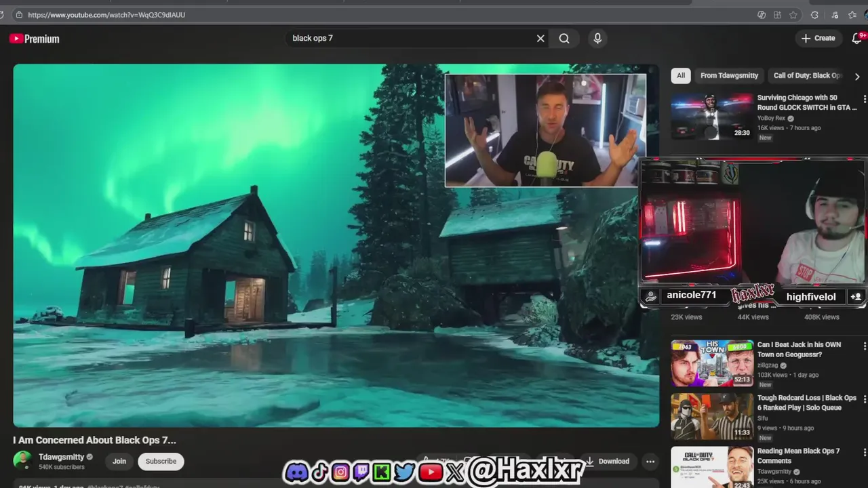Click the 22:43 duration badge
This screenshot has width=868, height=488.
click(x=742, y=484)
